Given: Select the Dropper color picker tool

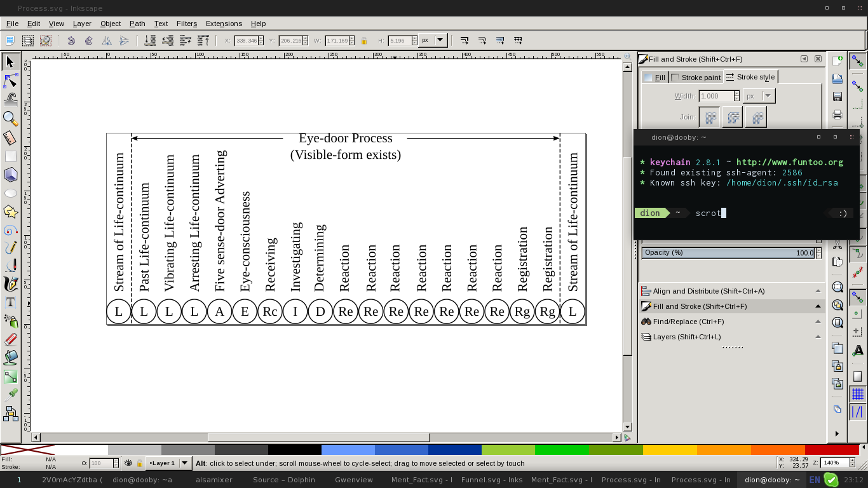Looking at the screenshot, I should coord(10,395).
